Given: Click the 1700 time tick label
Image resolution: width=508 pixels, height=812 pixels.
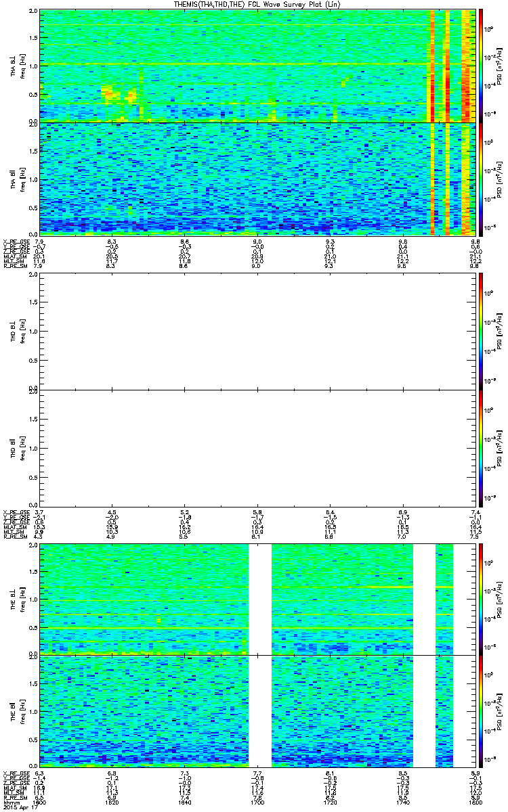Looking at the screenshot, I should [x=258, y=803].
